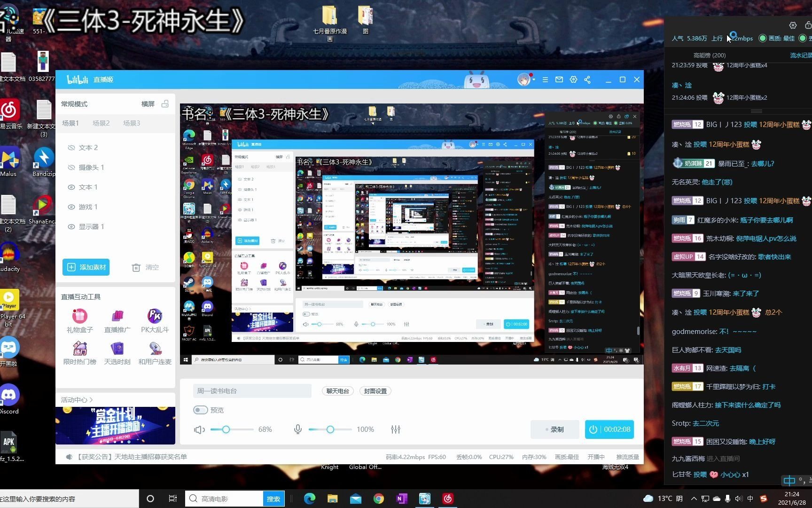Switch to 场景1 tab
The width and height of the screenshot is (812, 508).
pos(70,123)
